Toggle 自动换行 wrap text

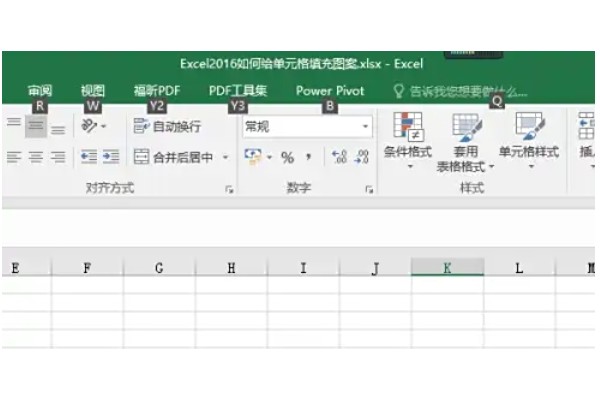pyautogui.click(x=167, y=126)
